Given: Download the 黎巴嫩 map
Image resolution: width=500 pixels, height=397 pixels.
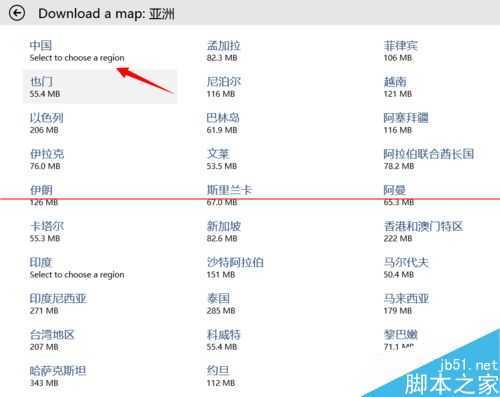Looking at the screenshot, I should [x=401, y=339].
